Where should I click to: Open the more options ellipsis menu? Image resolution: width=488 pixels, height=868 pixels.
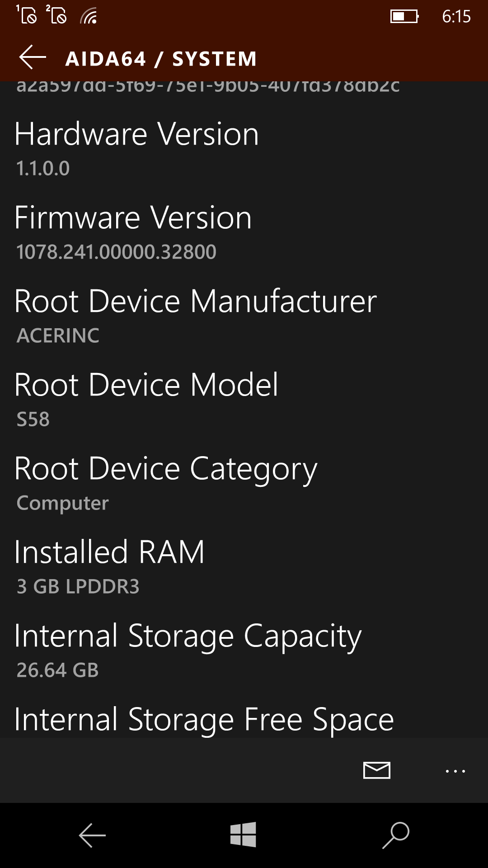(x=455, y=771)
